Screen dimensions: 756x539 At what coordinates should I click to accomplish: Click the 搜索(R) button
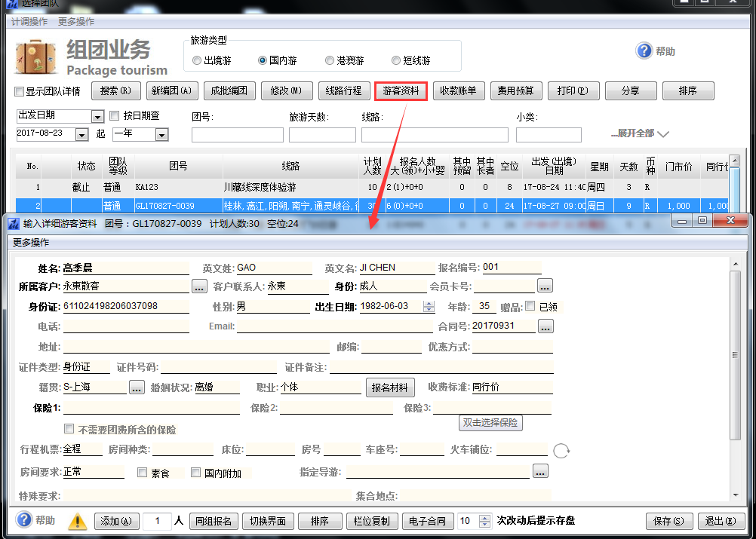tap(115, 90)
